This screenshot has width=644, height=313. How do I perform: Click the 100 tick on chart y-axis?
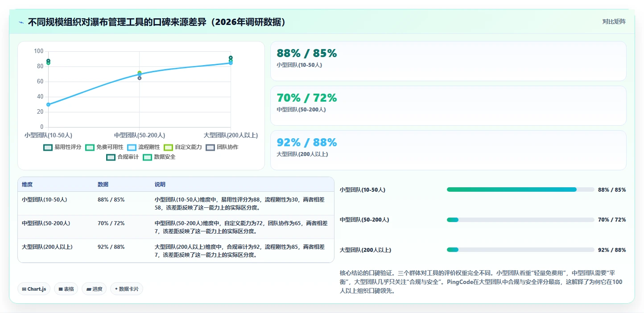click(x=39, y=51)
